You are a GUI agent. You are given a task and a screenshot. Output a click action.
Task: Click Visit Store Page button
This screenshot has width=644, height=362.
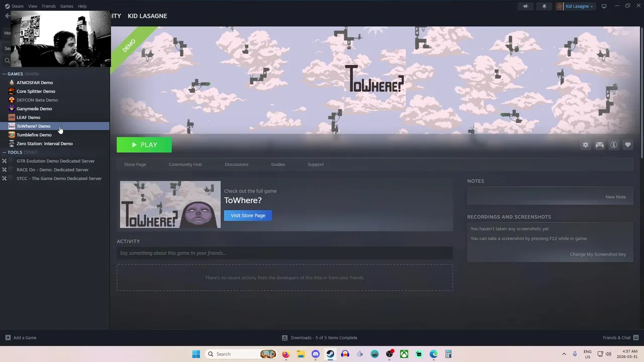248,215
